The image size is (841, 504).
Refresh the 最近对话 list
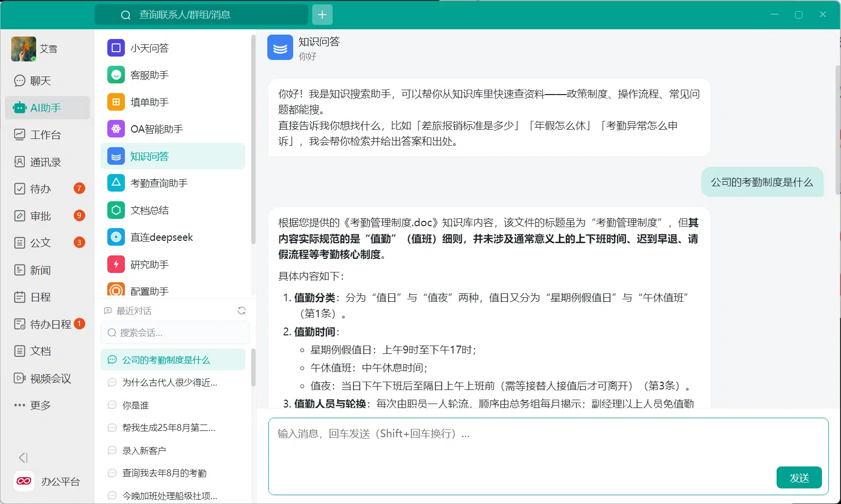click(241, 310)
